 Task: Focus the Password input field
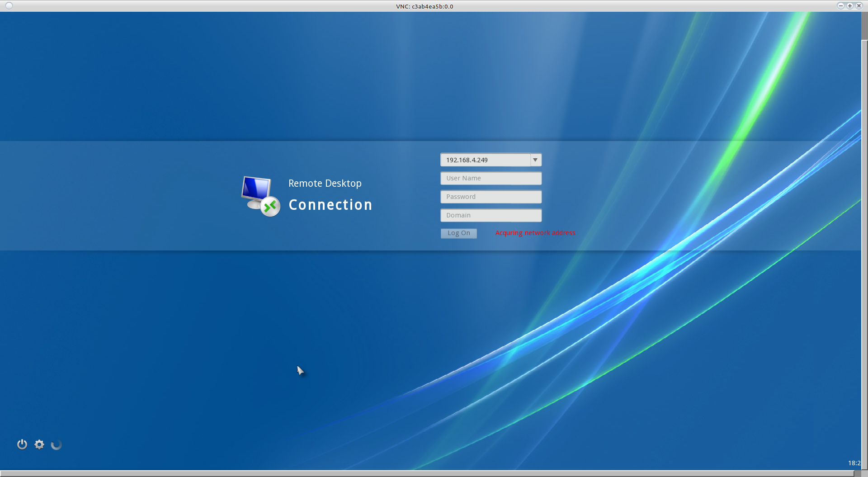491,197
